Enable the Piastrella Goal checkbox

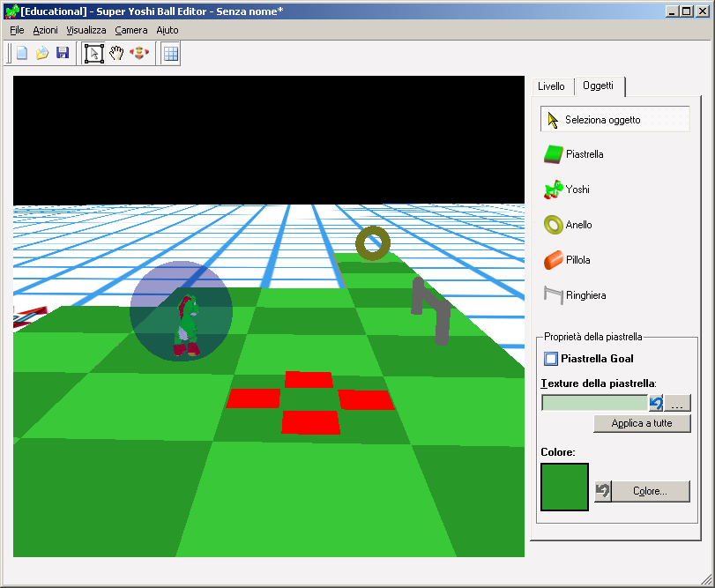coord(551,359)
